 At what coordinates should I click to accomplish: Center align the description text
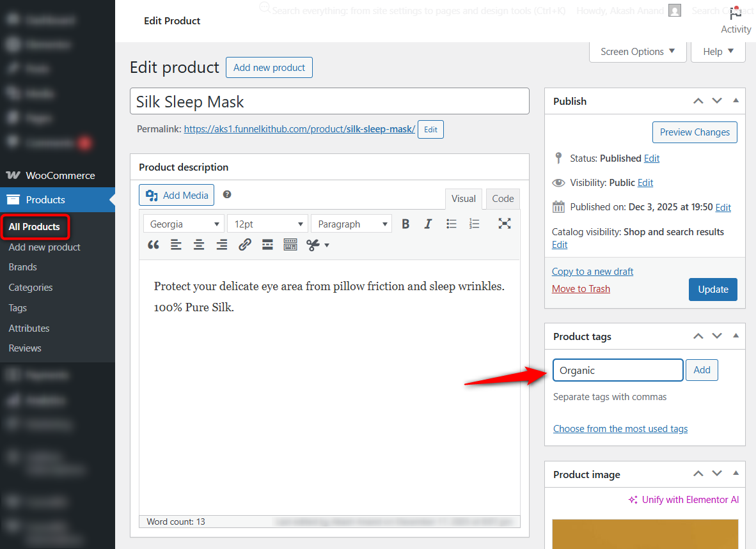tap(198, 245)
